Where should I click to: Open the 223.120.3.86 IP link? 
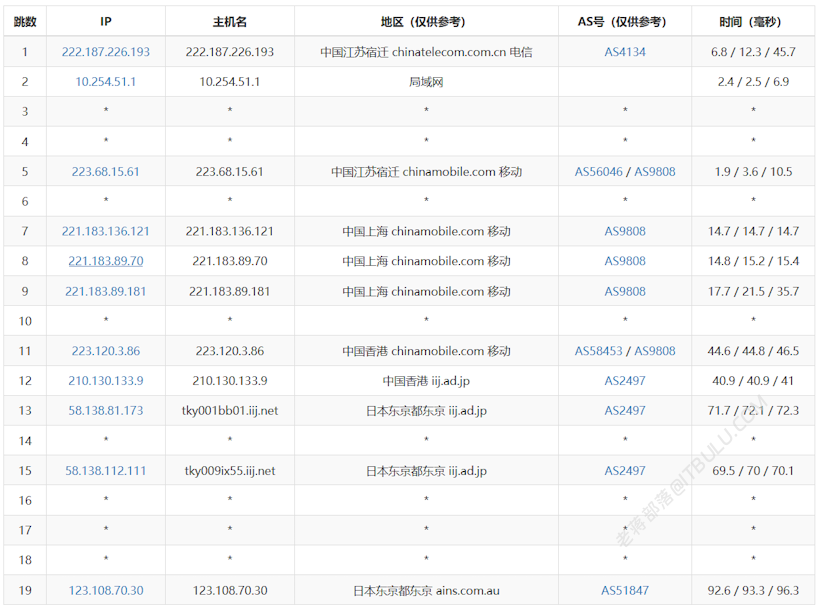click(106, 351)
